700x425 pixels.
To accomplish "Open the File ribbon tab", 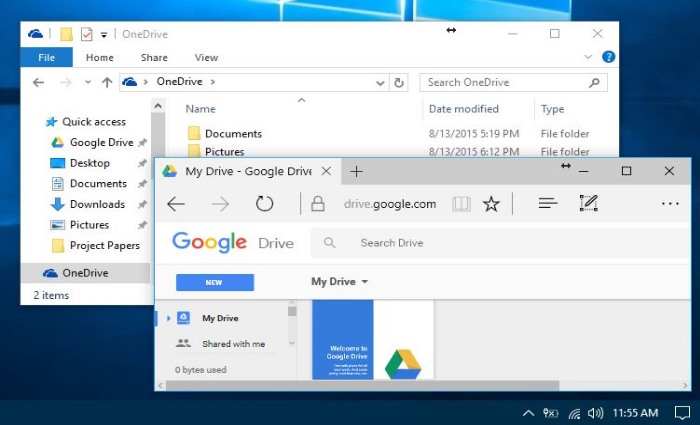I will tap(46, 58).
